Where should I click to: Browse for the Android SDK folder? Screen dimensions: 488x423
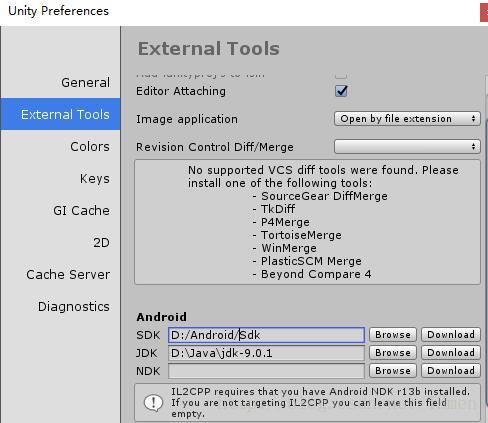pyautogui.click(x=393, y=335)
